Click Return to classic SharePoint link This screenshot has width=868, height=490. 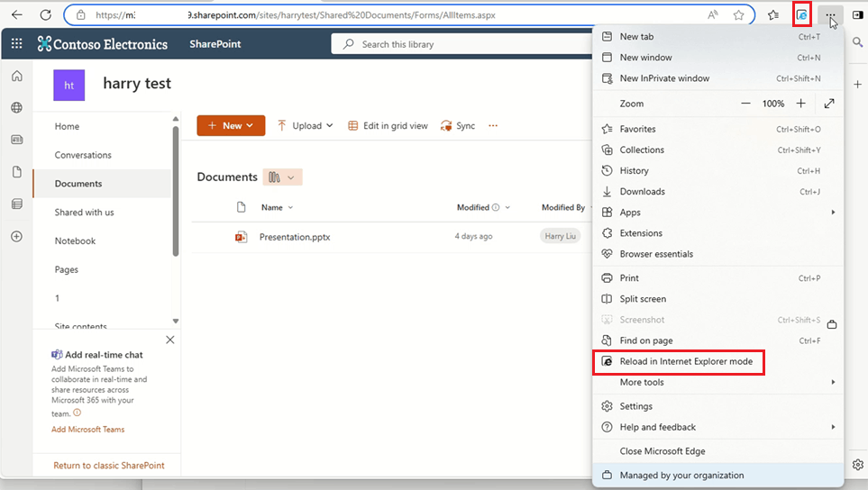(x=109, y=466)
